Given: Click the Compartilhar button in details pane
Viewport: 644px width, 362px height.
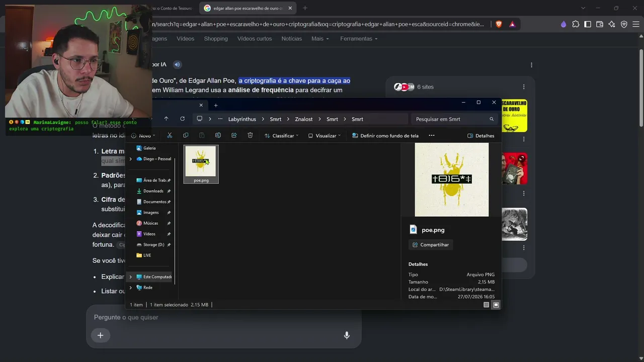Looking at the screenshot, I should tap(431, 245).
